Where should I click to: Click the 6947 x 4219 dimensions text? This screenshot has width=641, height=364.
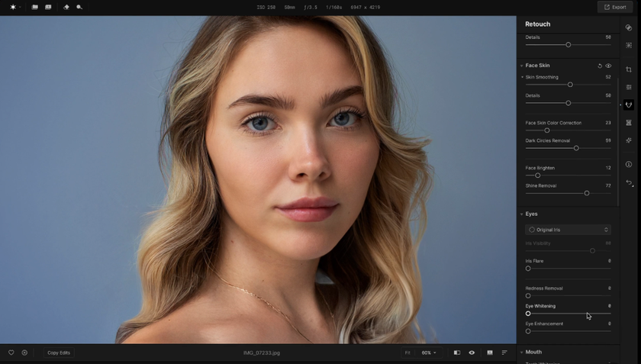click(366, 8)
